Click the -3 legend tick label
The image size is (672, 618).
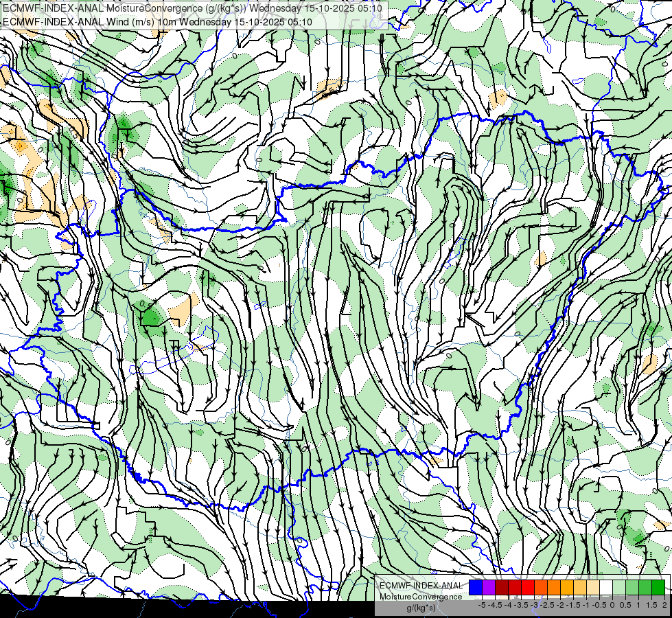535,605
